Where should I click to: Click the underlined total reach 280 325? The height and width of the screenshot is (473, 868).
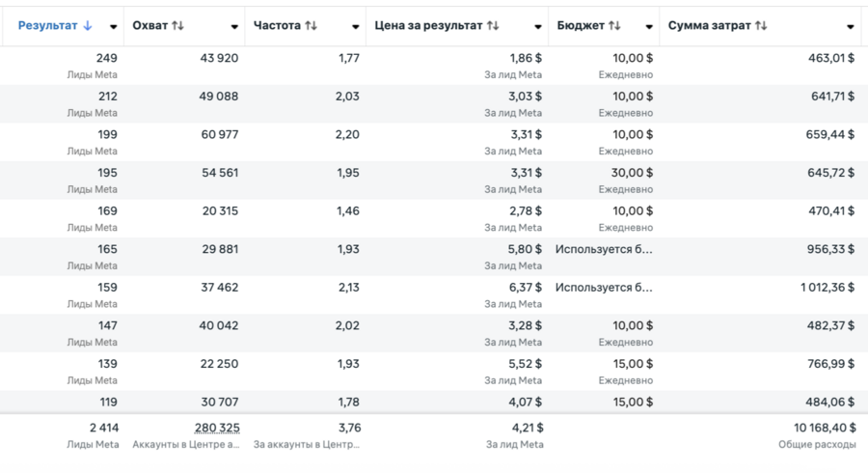point(215,428)
